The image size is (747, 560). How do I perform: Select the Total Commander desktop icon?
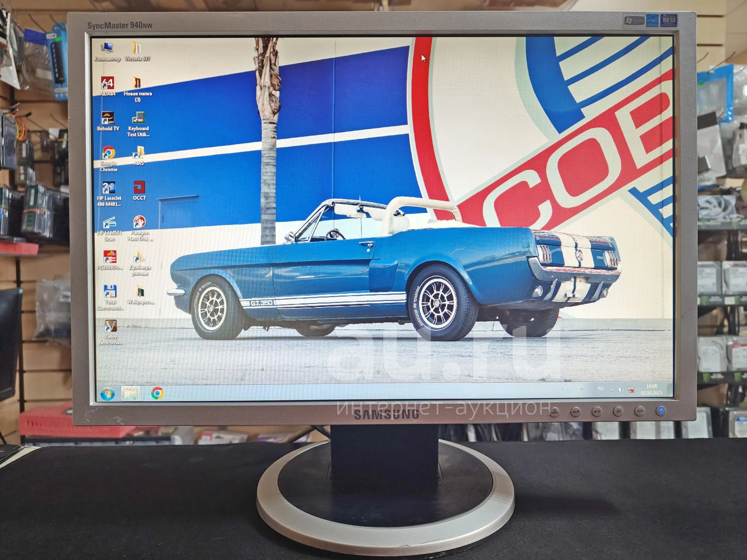110,291
